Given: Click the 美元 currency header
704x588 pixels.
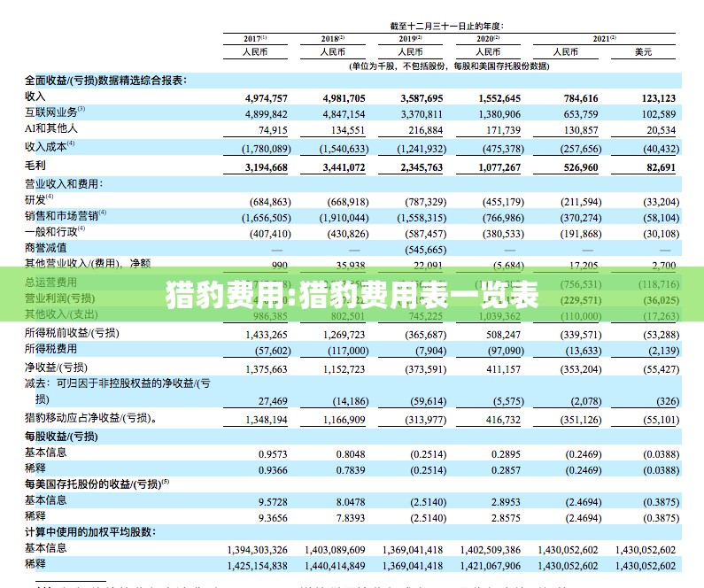Looking at the screenshot, I should [643, 52].
